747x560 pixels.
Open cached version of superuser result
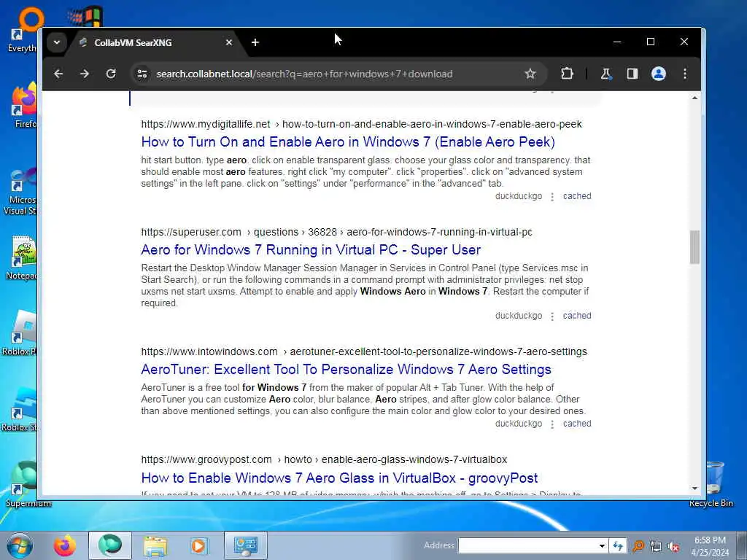[577, 316]
